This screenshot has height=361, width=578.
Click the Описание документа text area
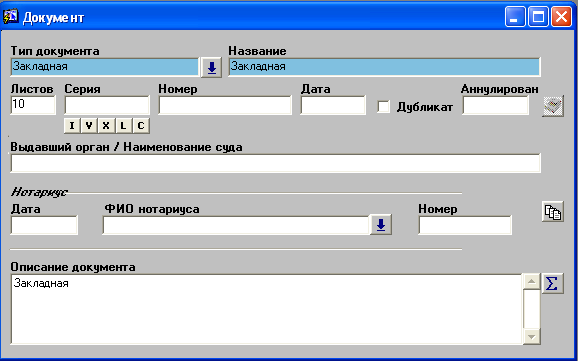coord(266,309)
